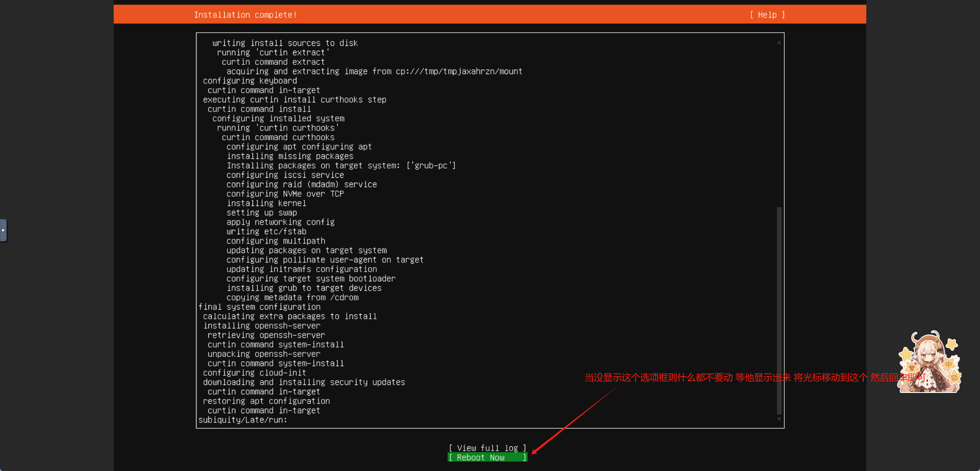Click the plain star left of mascot's head
Screen dimensions: 980x471
pyautogui.click(x=906, y=353)
